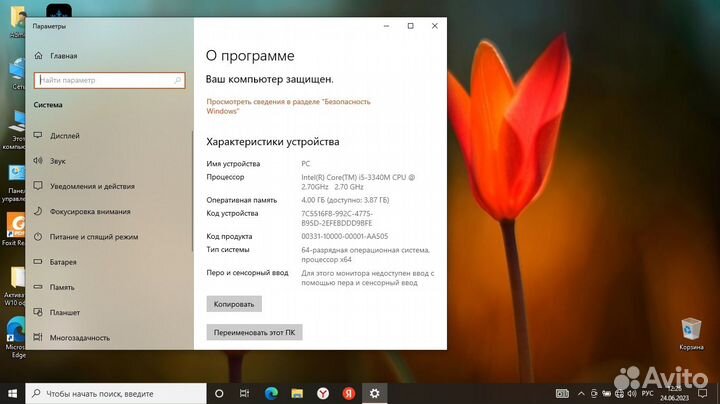This screenshot has width=720, height=404.
Task: Select Питание и спящий режим
Action: pyautogui.click(x=94, y=236)
